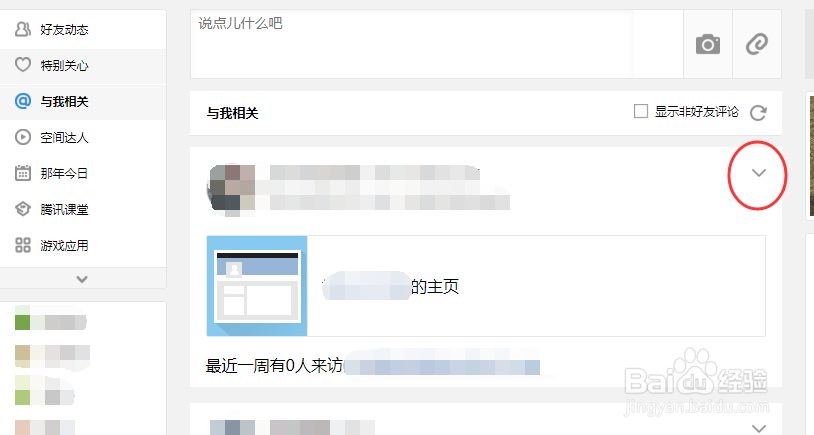The width and height of the screenshot is (814, 435).
Task: Click the blurred visitor link after 最近一周有0人来访
Action: 442,366
